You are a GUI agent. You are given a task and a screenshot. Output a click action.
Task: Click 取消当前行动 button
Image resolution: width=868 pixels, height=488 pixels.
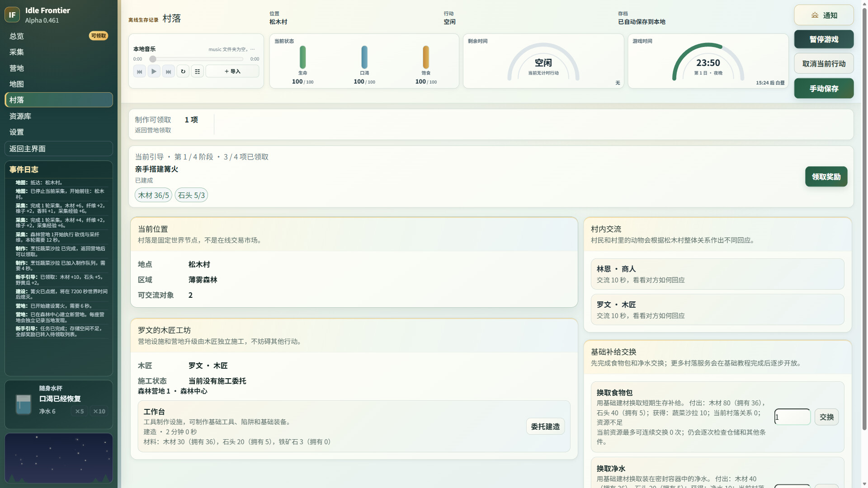pos(824,64)
